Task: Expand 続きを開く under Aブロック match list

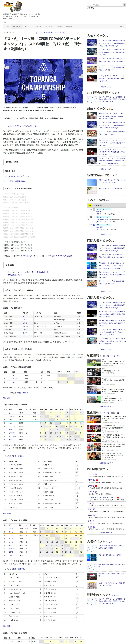Action: [x=7, y=513]
